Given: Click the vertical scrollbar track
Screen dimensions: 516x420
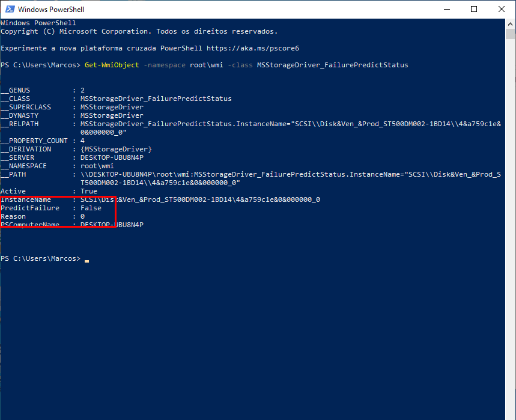Looking at the screenshot, I should click(x=510, y=240).
